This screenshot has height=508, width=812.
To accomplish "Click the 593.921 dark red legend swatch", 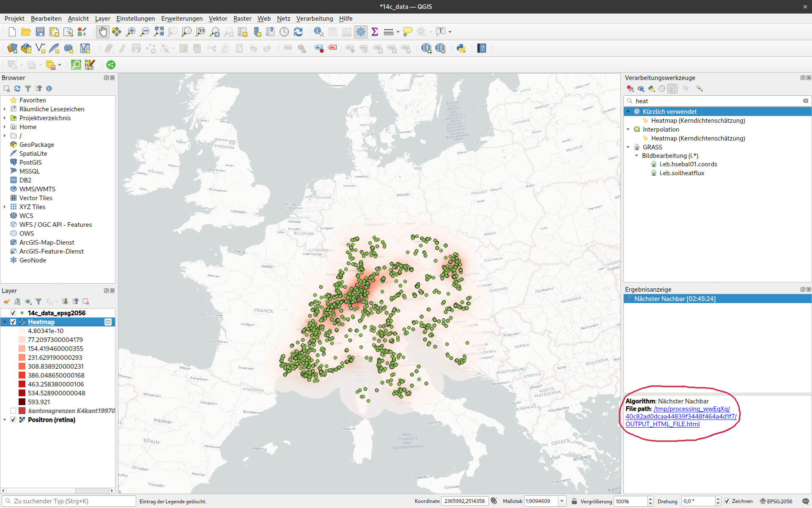I will pyautogui.click(x=22, y=402).
